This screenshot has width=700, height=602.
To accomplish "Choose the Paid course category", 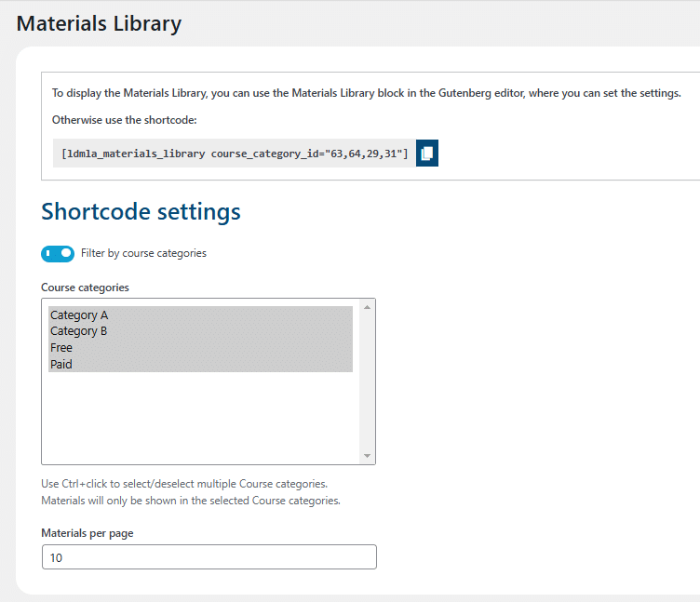I will coord(200,364).
